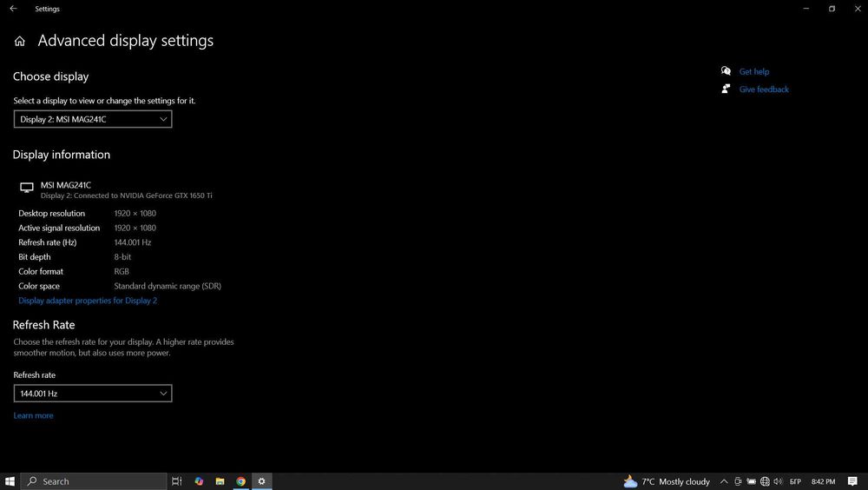Follow the Learn more link

(x=33, y=416)
